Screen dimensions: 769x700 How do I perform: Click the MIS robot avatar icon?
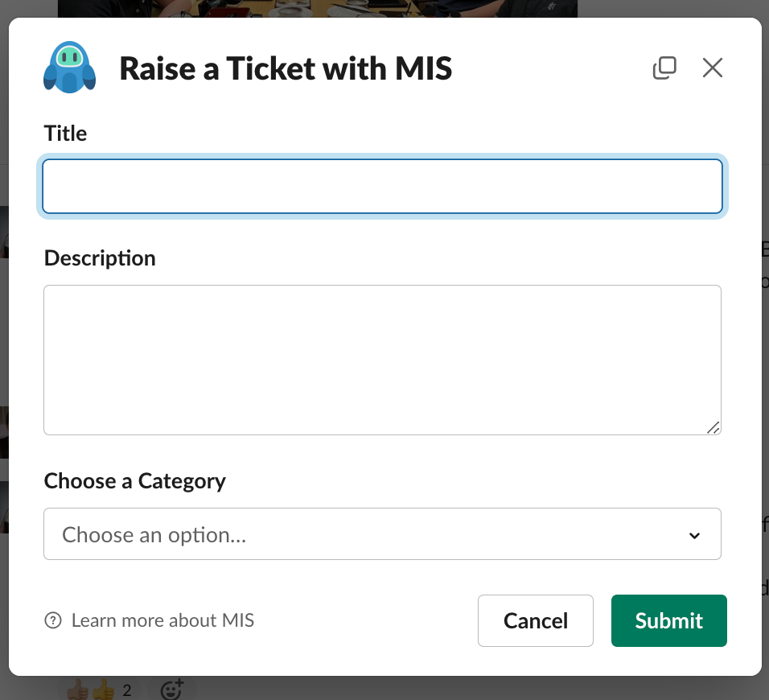70,68
